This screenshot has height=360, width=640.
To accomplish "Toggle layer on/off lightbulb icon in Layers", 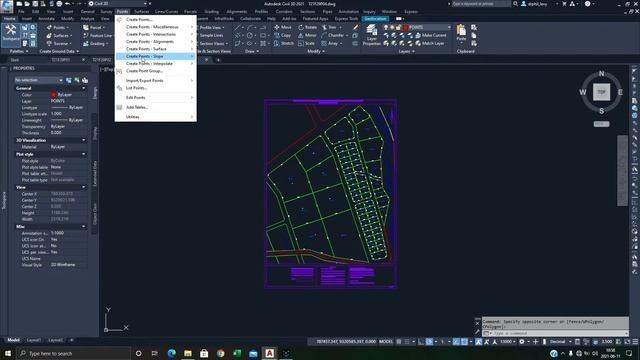I will (386, 27).
